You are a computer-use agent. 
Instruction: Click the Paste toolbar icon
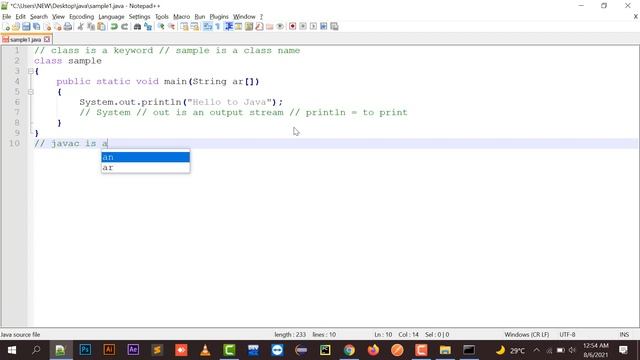coord(101,27)
